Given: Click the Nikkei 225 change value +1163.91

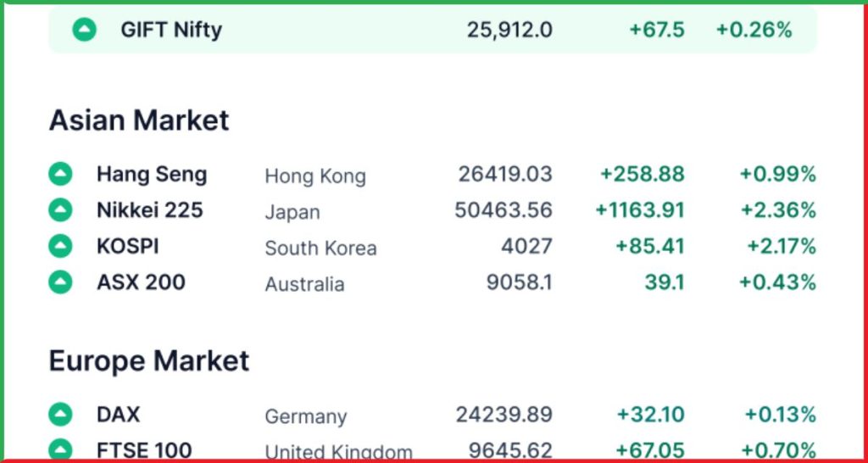Looking at the screenshot, I should point(639,209).
